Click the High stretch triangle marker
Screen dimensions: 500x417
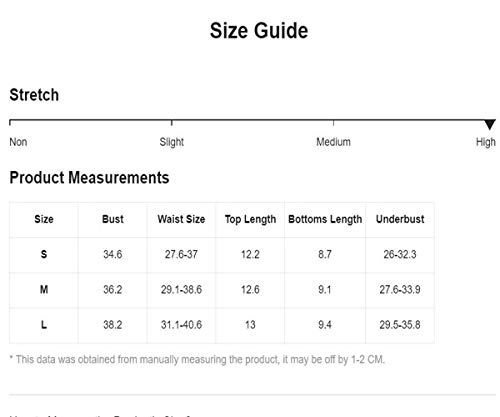[x=490, y=124]
